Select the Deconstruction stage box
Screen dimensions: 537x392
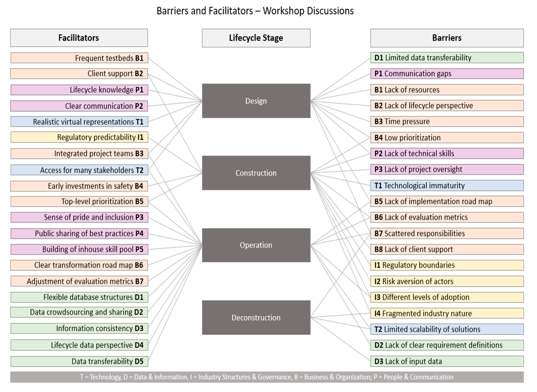click(x=256, y=318)
